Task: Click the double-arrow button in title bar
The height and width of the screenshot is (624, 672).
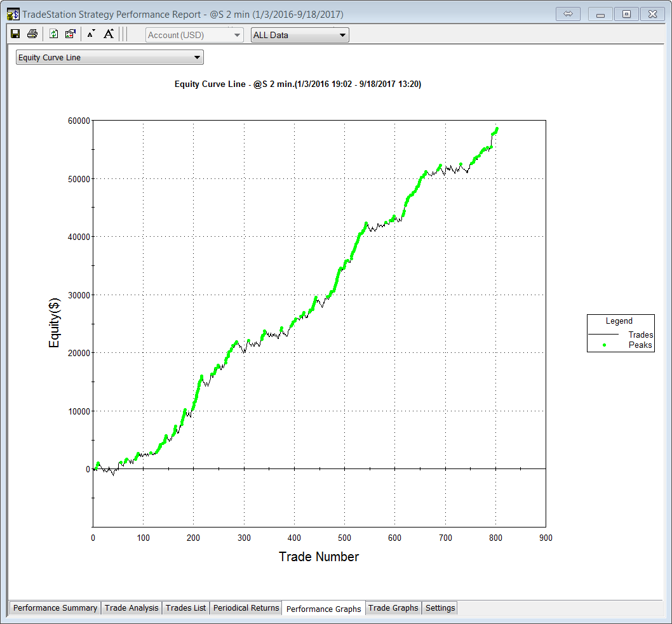Action: click(x=568, y=14)
